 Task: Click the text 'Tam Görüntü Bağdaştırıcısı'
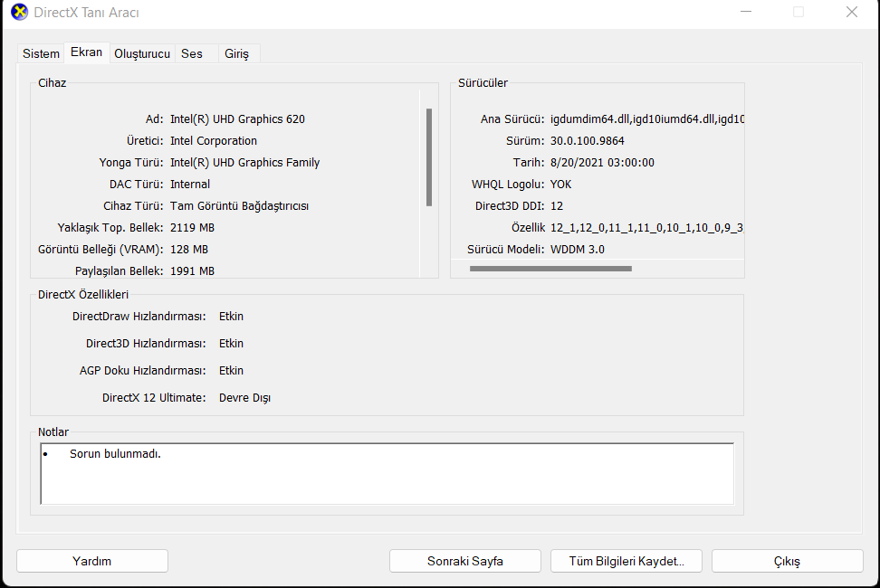click(240, 206)
